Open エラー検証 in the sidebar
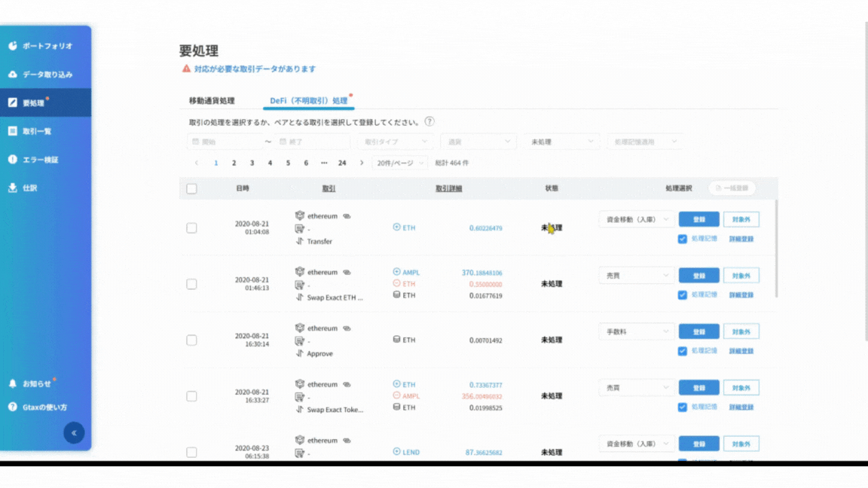The image size is (868, 488). point(45,160)
